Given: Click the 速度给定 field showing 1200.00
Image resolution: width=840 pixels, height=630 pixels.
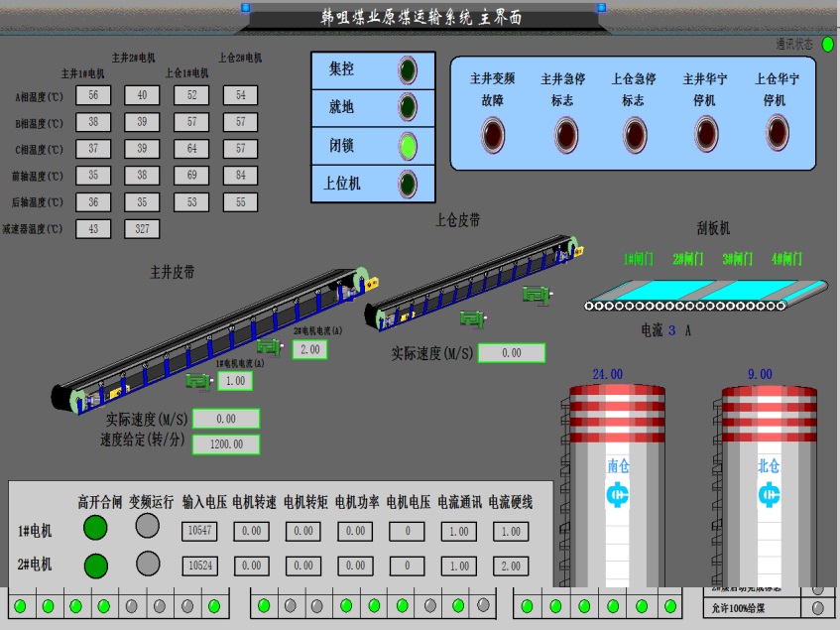Looking at the screenshot, I should (226, 444).
